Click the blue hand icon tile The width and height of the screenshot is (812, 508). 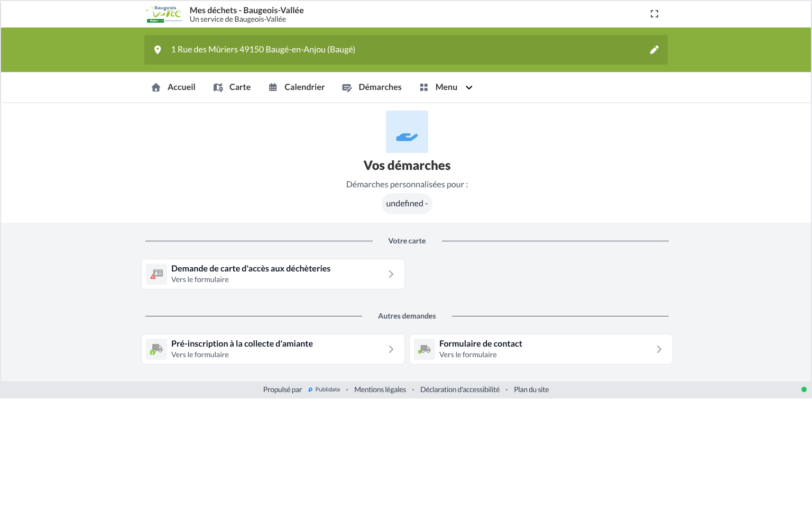click(x=407, y=132)
